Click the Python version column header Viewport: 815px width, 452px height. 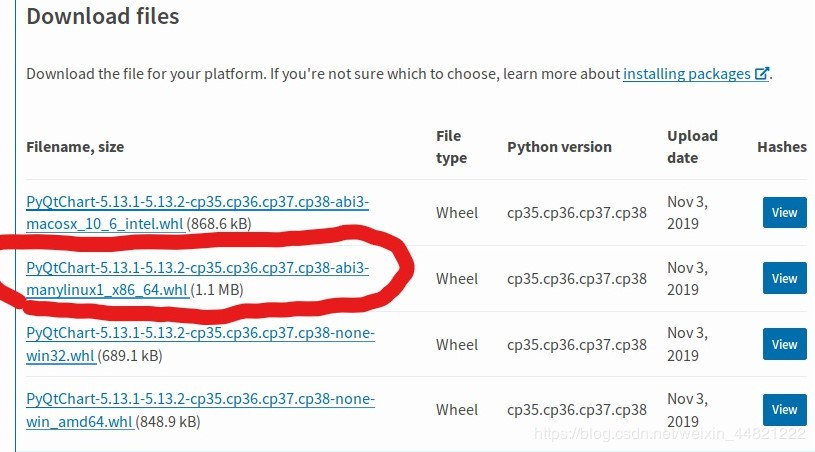(559, 147)
